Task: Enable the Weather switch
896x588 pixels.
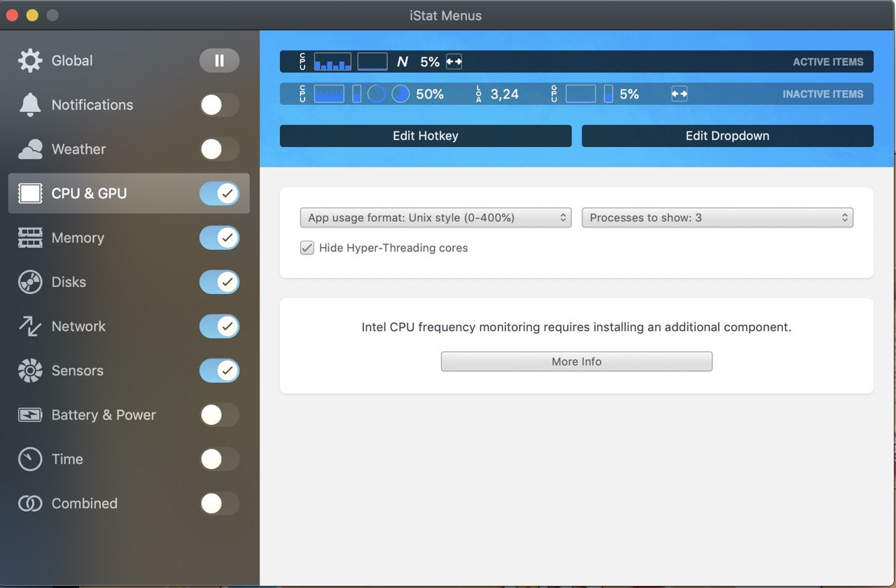Action: (219, 149)
